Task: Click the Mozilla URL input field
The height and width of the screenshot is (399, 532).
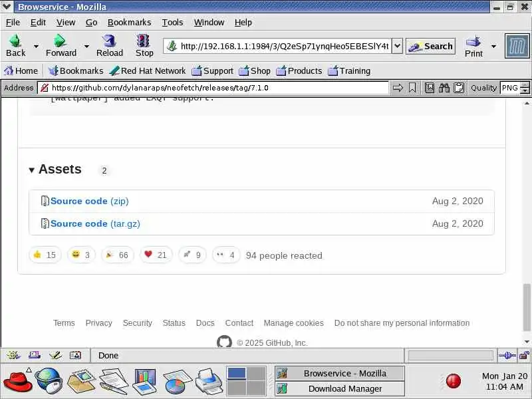Action: coord(285,46)
